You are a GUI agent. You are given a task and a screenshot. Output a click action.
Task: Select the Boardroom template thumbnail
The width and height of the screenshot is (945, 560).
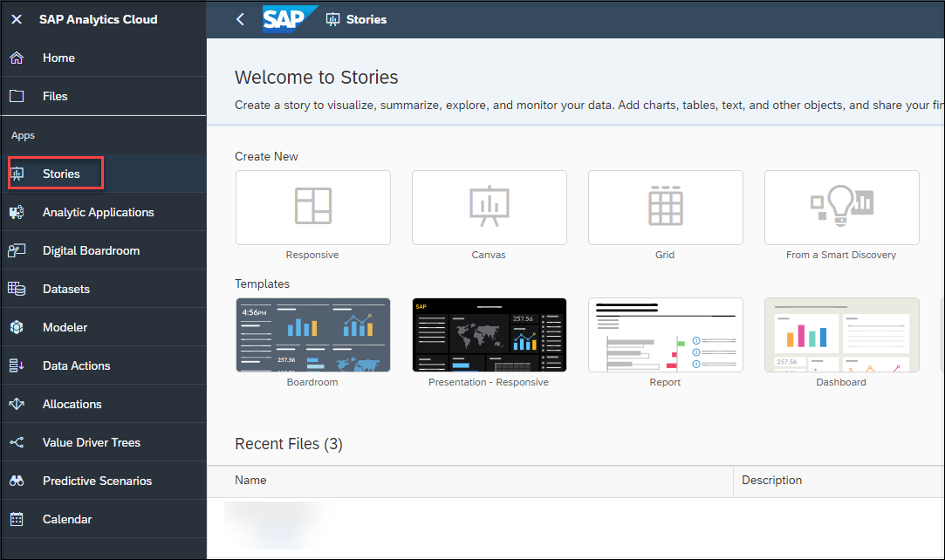312,335
